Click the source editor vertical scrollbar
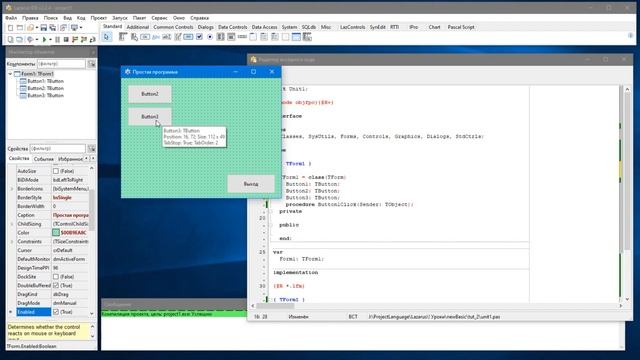The image size is (640, 360). pyautogui.click(x=627, y=194)
